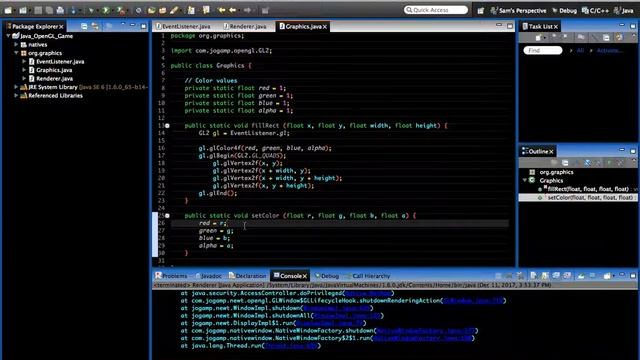The height and width of the screenshot is (360, 640).
Task: Click the Clear Console icon
Action: 533,276
